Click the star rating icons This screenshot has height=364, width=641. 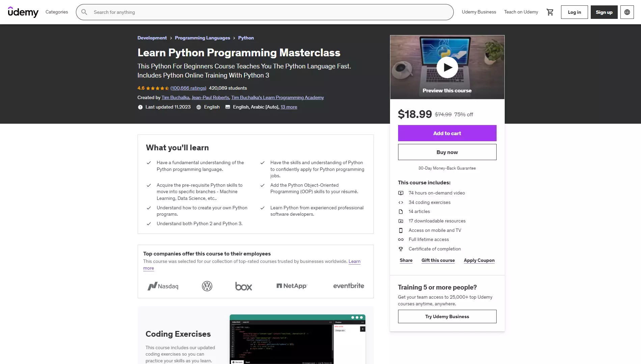point(157,88)
